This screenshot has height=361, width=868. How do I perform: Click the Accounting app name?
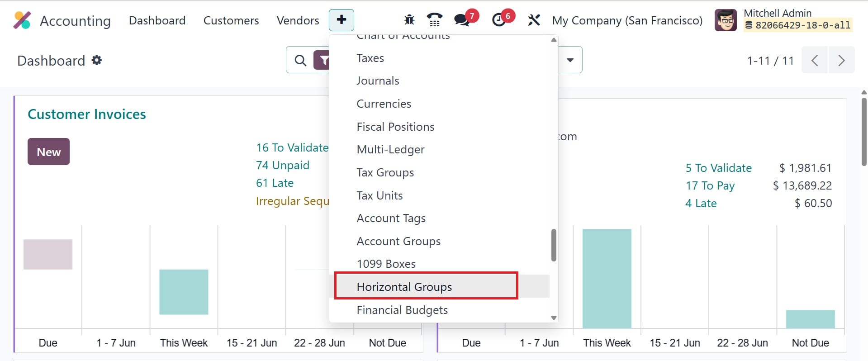tap(75, 20)
